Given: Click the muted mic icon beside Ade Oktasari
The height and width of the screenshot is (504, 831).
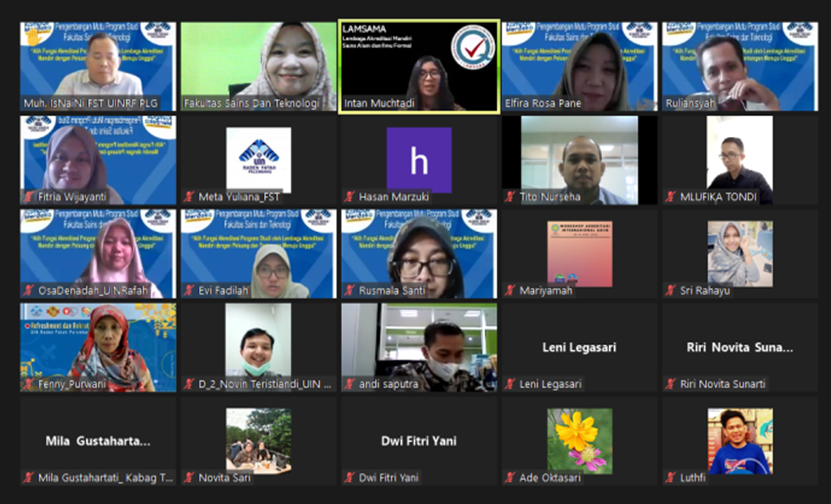Looking at the screenshot, I should (x=510, y=478).
